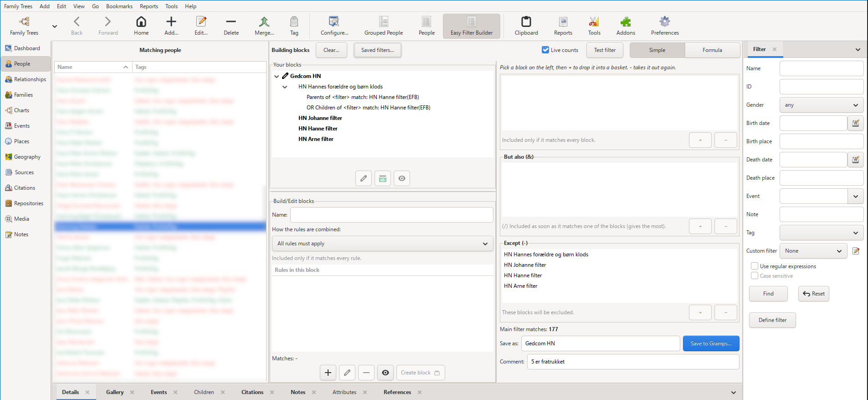Open Addons manager icon
This screenshot has width=868, height=400.
626,26
